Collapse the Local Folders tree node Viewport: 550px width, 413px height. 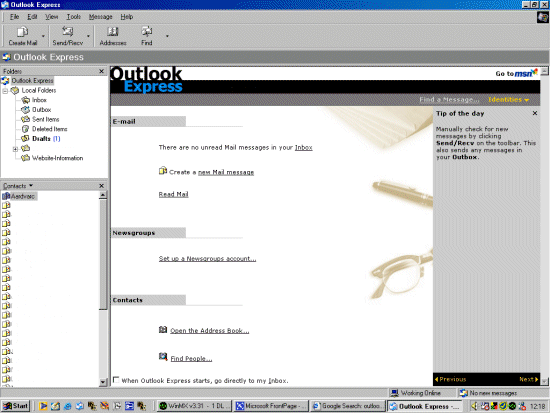[5, 91]
